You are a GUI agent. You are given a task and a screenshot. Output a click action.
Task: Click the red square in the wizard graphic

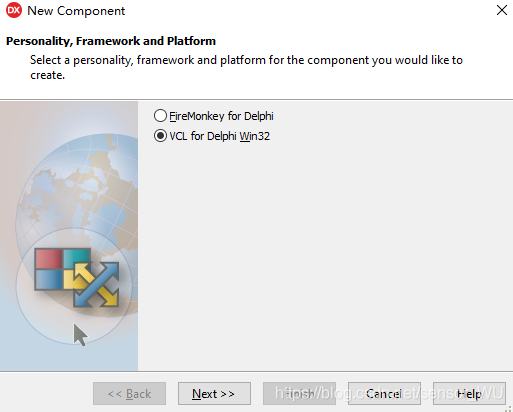click(49, 259)
